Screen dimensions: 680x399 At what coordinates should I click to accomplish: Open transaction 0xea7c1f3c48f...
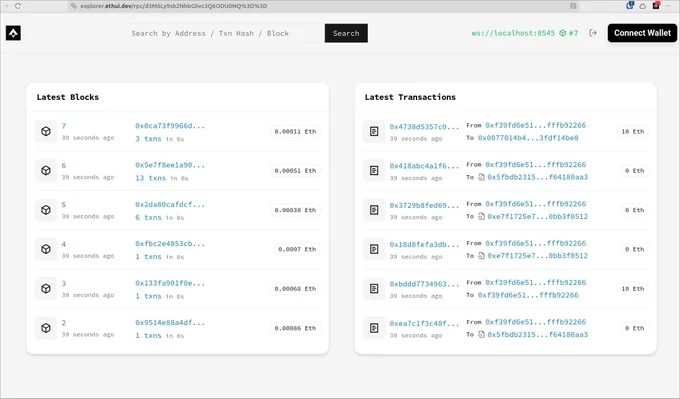tap(424, 324)
